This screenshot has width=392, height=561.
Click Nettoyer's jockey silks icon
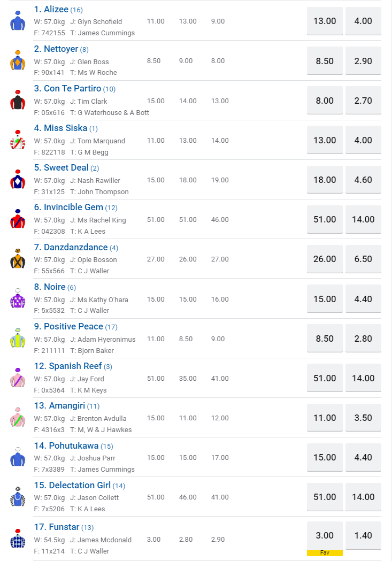pos(18,60)
